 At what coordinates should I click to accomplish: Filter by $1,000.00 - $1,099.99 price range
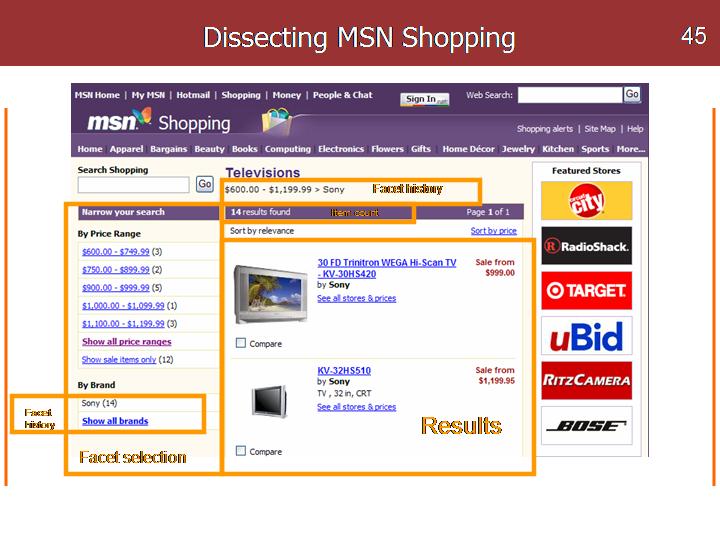123,305
